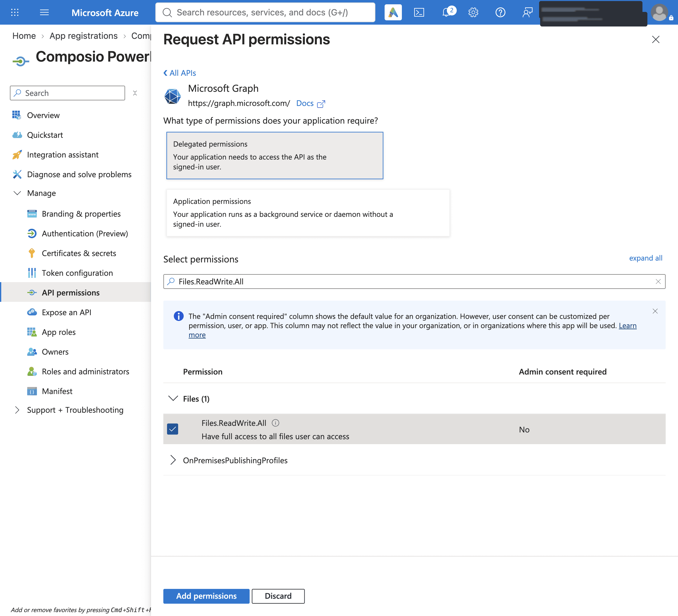Select Application permissions option

coord(308,213)
